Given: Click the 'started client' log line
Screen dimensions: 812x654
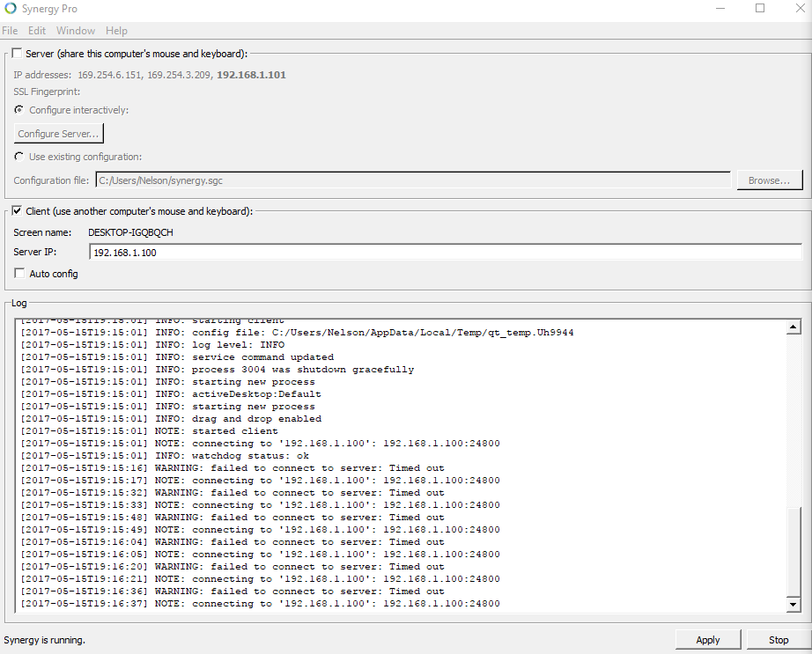Looking at the screenshot, I should point(149,431).
